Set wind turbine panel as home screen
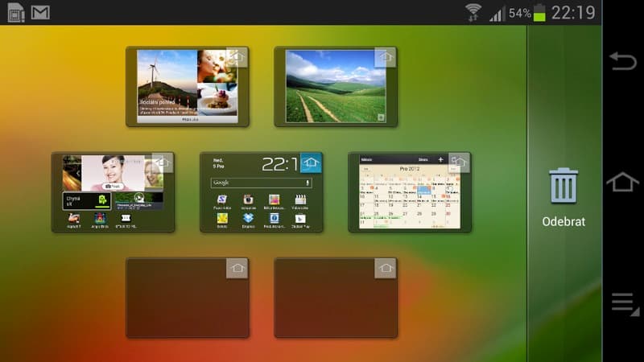This screenshot has width=644, height=362. tap(237, 57)
